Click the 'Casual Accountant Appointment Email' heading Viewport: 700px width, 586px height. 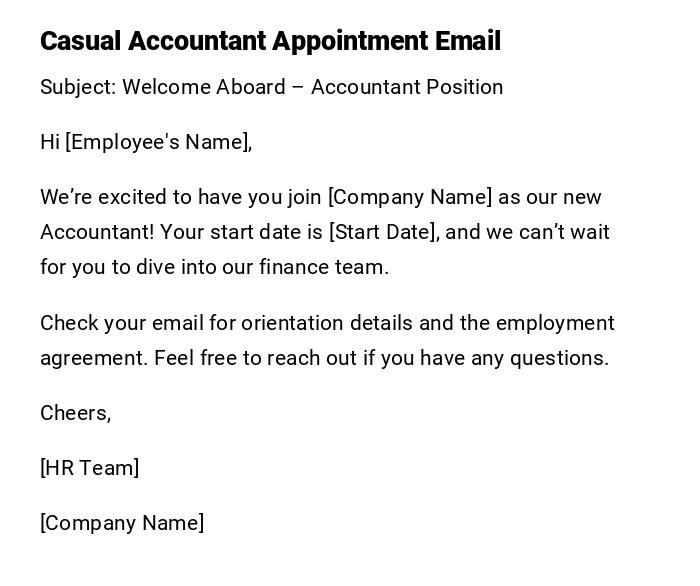click(270, 41)
